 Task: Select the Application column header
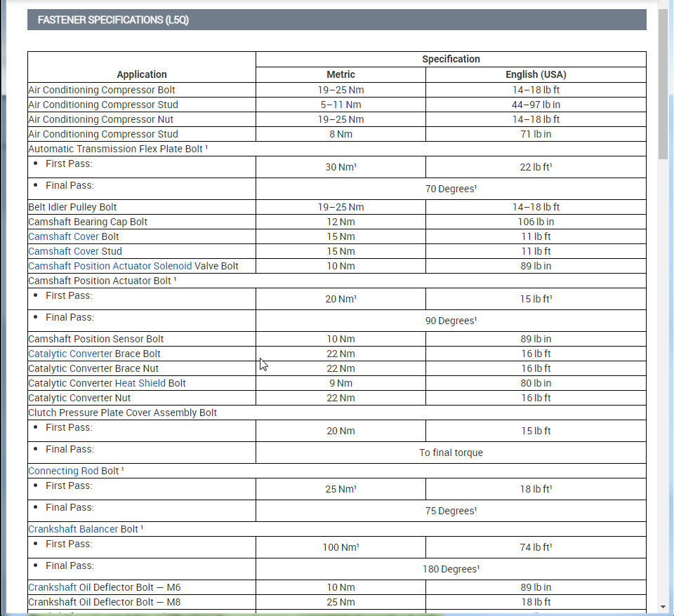tap(142, 74)
